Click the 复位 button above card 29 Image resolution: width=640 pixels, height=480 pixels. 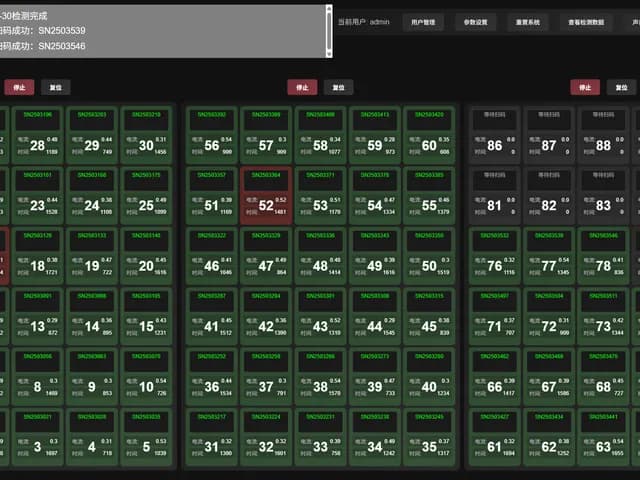pyautogui.click(x=56, y=87)
